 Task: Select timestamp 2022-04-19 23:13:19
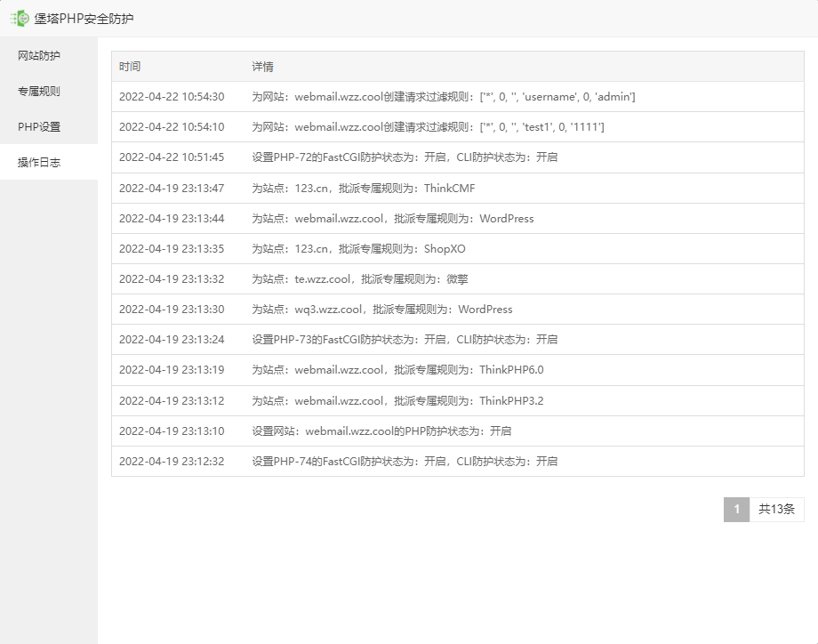[172, 369]
